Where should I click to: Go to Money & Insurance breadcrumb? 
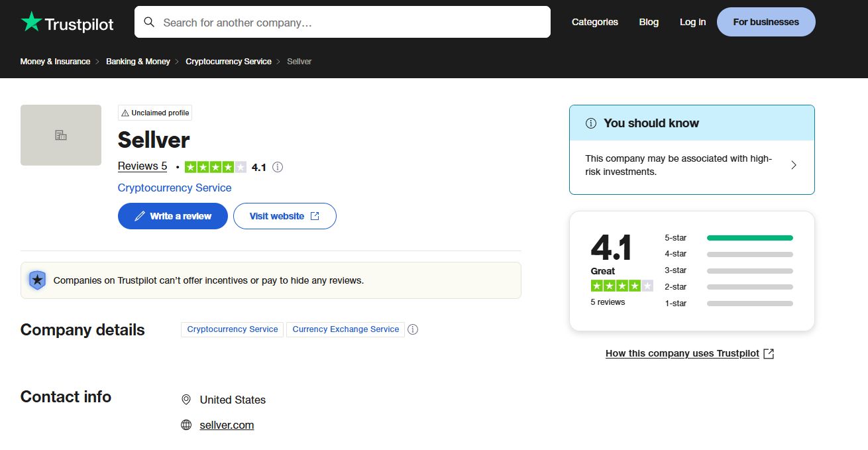[55, 62]
